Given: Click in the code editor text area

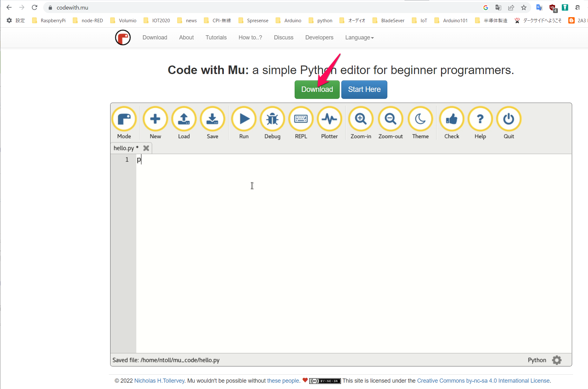Looking at the screenshot, I should pyautogui.click(x=354, y=254).
